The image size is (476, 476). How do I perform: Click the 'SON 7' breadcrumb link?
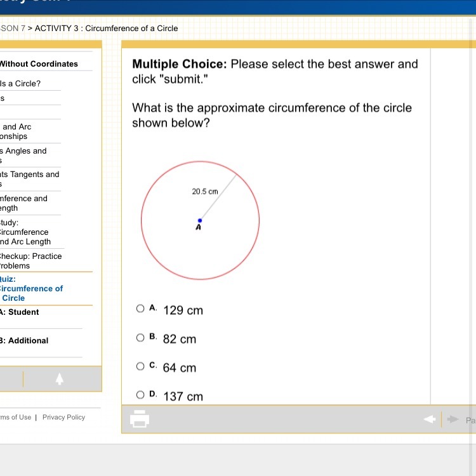(x=13, y=28)
